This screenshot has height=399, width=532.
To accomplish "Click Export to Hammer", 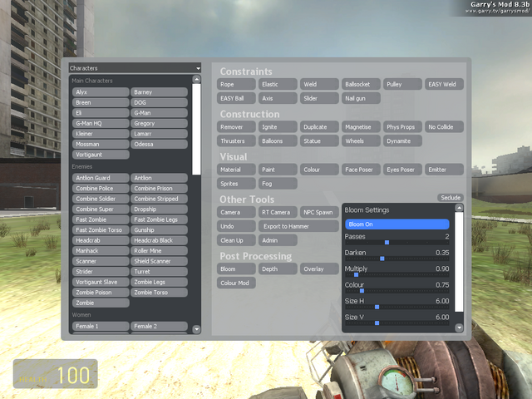I will [x=298, y=226].
